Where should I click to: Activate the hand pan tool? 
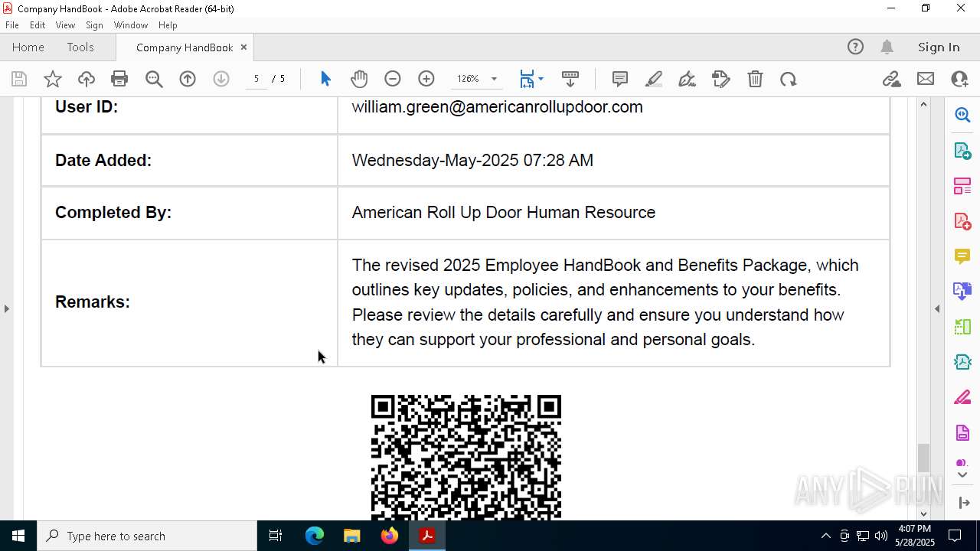click(359, 79)
